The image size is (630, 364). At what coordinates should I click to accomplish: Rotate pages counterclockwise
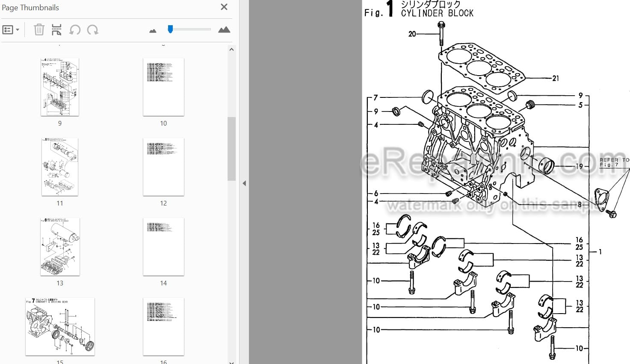[75, 29]
